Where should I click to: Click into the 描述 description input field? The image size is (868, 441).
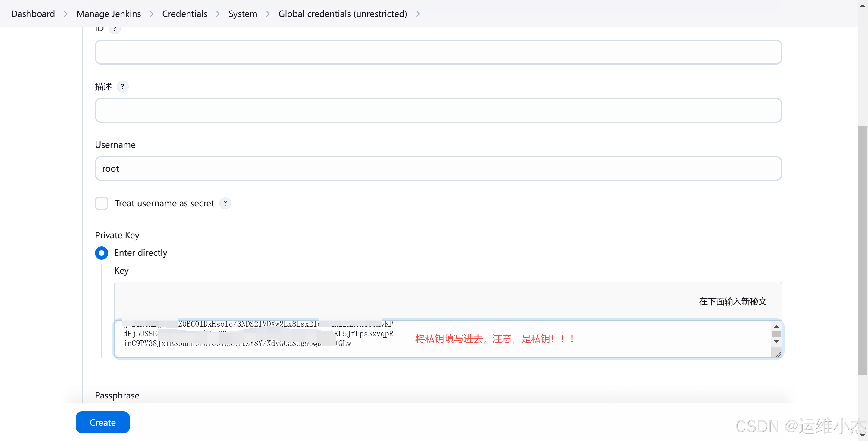tap(438, 110)
